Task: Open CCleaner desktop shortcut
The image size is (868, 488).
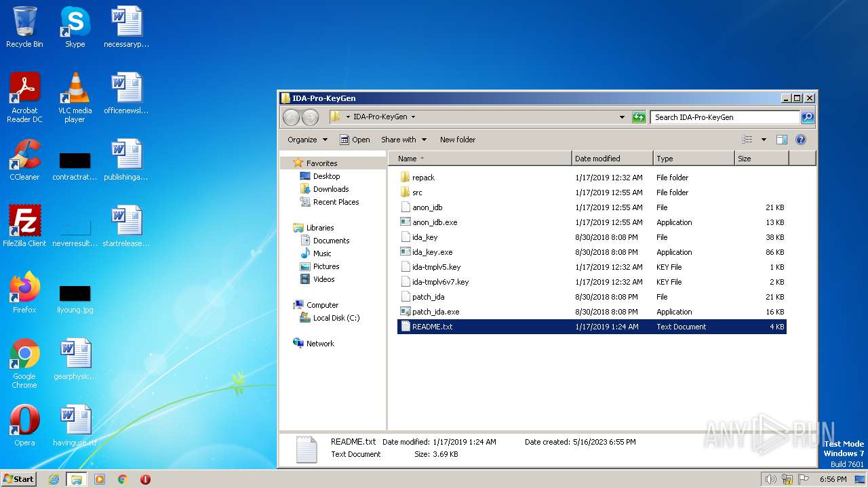Action: [x=24, y=160]
